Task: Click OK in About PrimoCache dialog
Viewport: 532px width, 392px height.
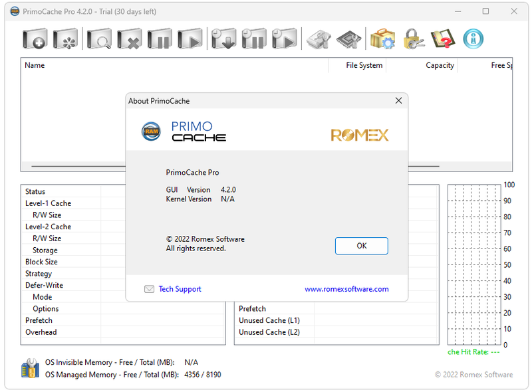Action: [x=361, y=246]
